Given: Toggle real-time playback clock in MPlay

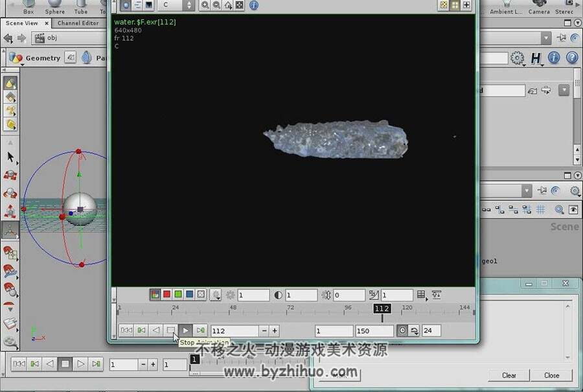Looking at the screenshot, I should [402, 330].
